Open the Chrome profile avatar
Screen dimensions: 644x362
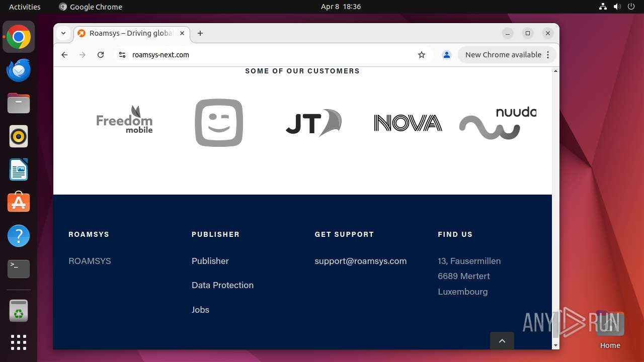coord(446,55)
